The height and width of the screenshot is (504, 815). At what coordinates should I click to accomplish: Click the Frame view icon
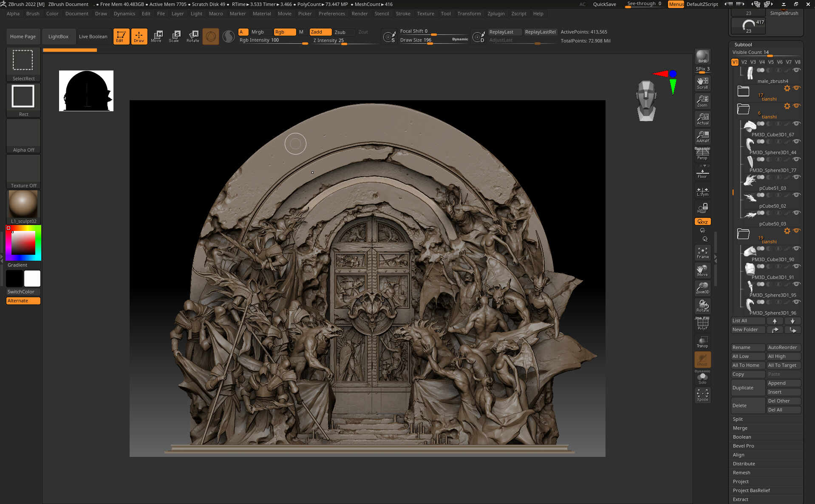(x=702, y=253)
